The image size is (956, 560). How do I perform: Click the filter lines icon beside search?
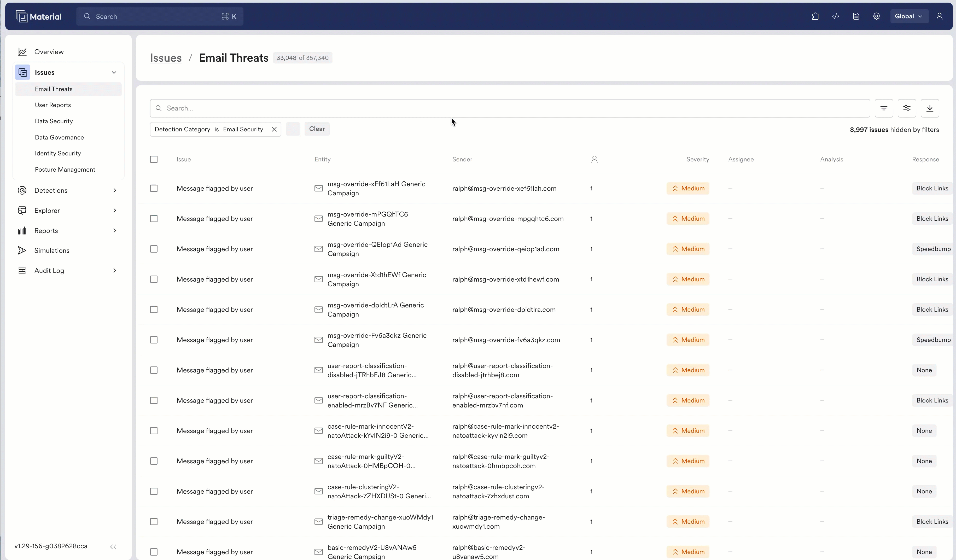(884, 108)
